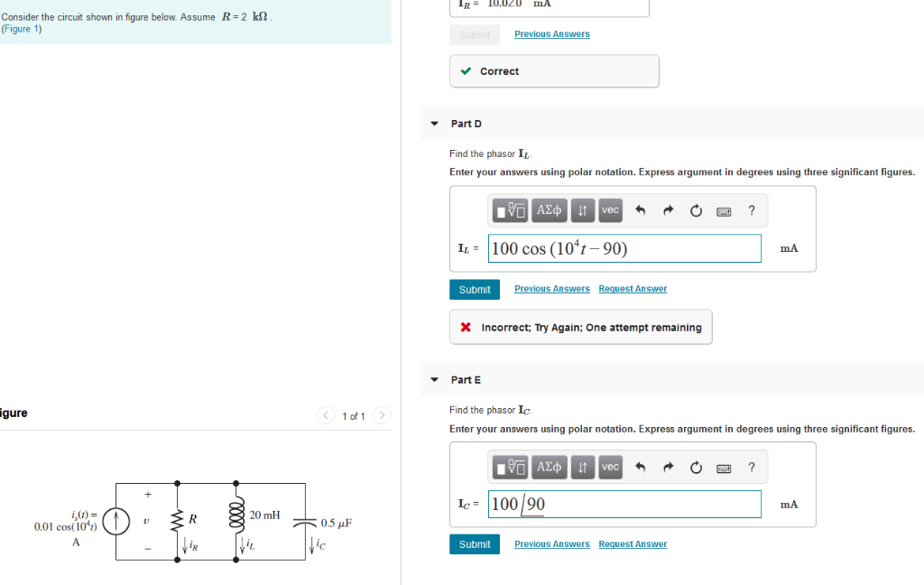Image resolution: width=924 pixels, height=585 pixels.
Task: Collapse the Part E section
Action: tap(434, 380)
